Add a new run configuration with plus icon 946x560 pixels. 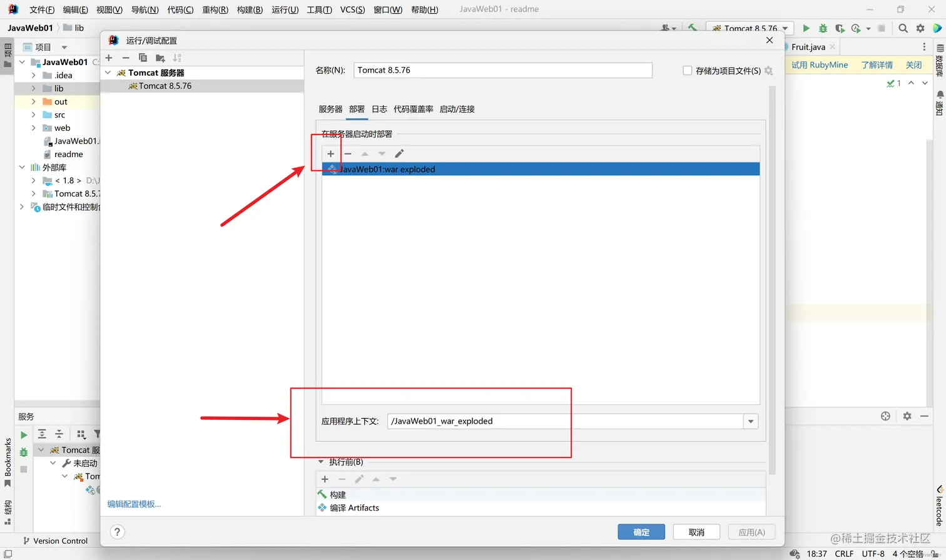(109, 58)
